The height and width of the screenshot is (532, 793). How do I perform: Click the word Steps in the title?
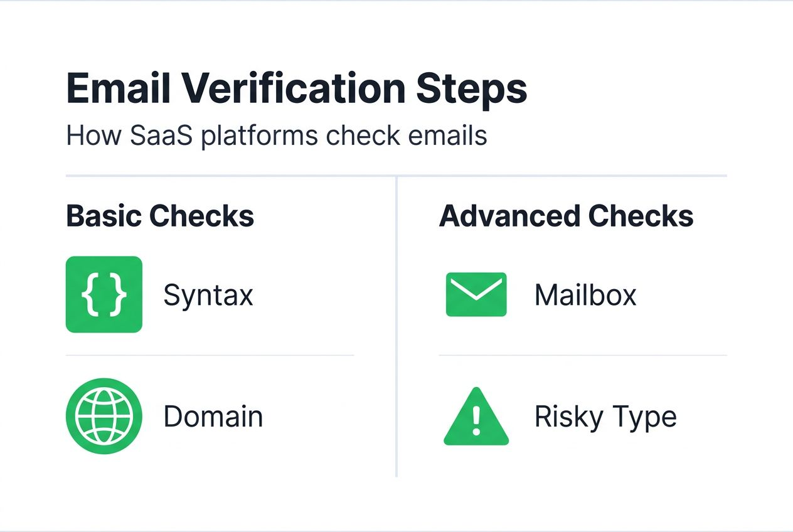pos(471,90)
